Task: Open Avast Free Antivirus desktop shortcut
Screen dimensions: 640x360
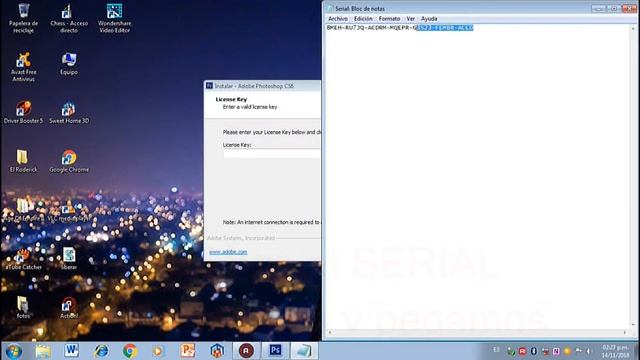Action: (x=24, y=67)
